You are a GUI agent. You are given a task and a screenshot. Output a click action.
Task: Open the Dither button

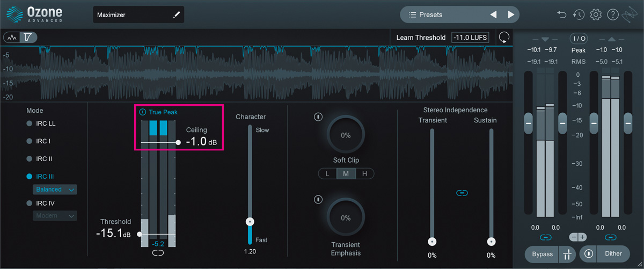tap(613, 254)
